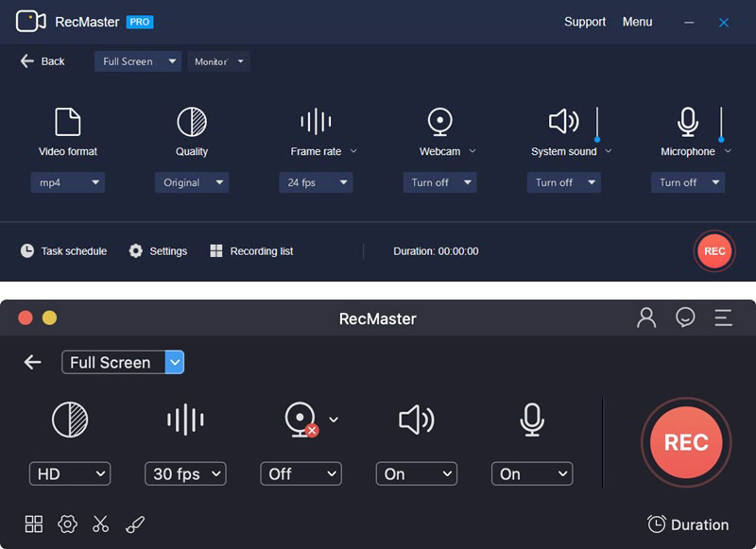Click the microphone icon in Mac window
Viewport: 756px width, 549px height.
click(x=532, y=420)
